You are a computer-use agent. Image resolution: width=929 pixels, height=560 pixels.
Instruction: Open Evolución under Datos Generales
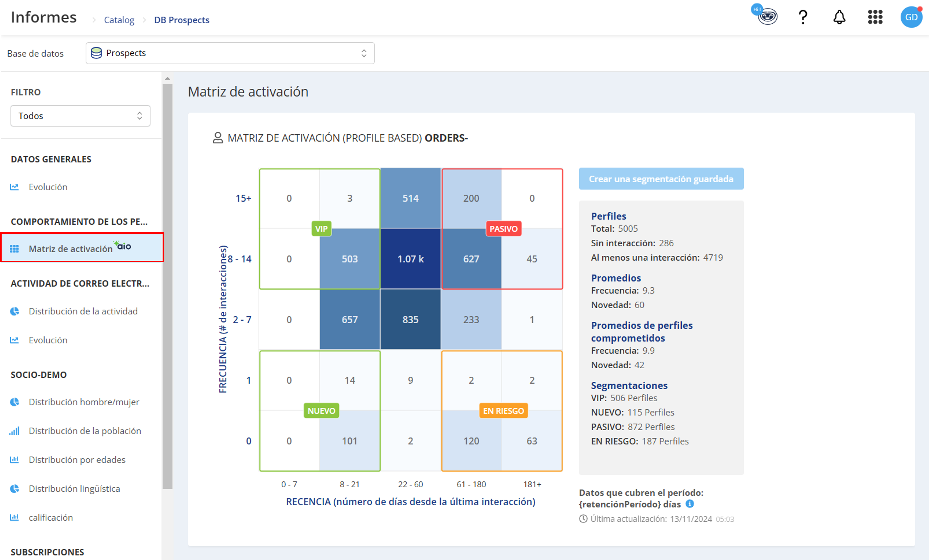(x=48, y=187)
